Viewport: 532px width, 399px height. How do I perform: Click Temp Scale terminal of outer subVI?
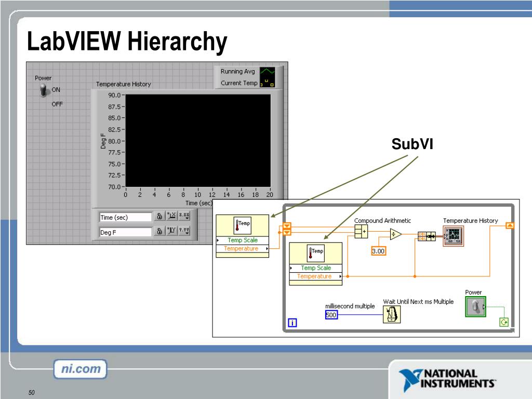pyautogui.click(x=242, y=240)
